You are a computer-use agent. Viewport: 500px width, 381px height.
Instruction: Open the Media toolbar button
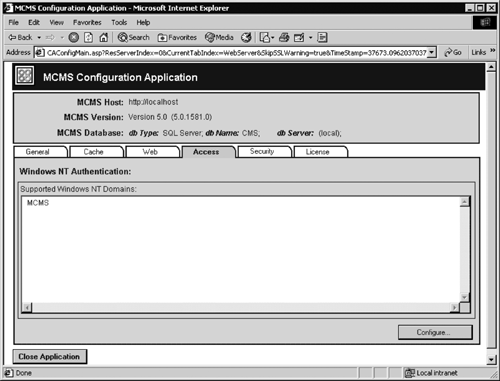click(219, 37)
